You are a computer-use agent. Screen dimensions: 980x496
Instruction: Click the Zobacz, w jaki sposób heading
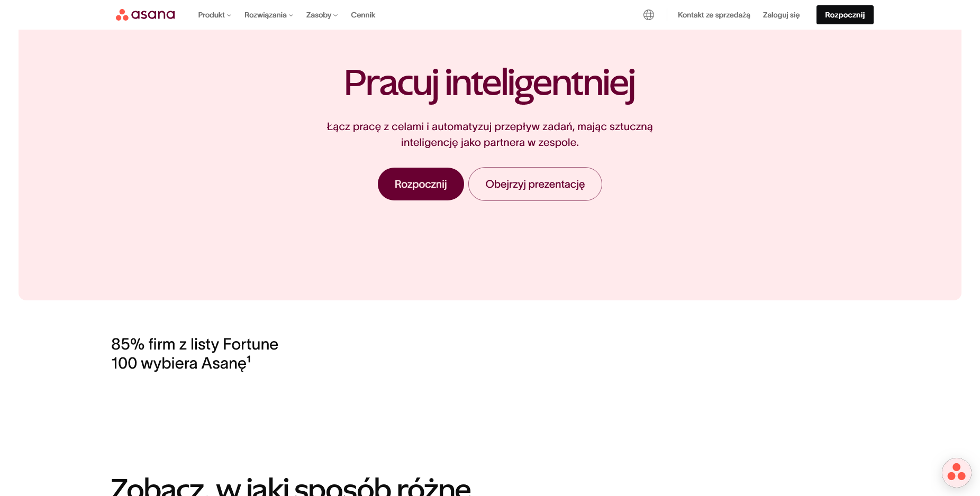coord(291,486)
